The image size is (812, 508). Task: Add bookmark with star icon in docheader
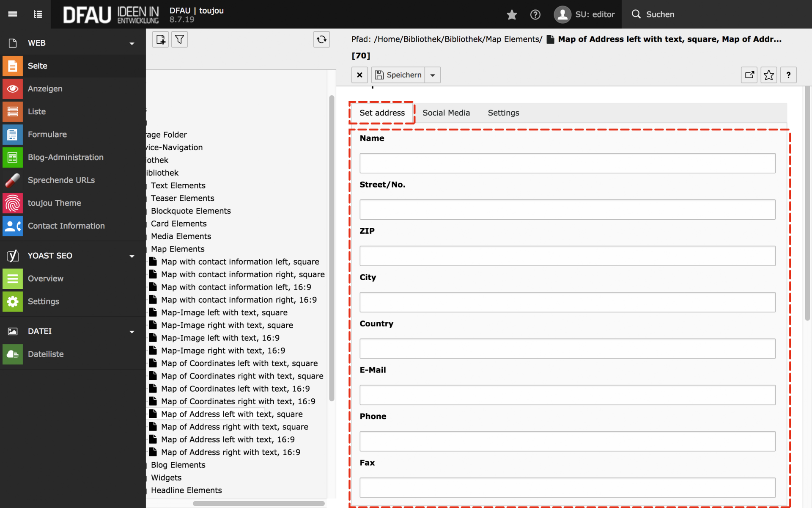[768, 75]
